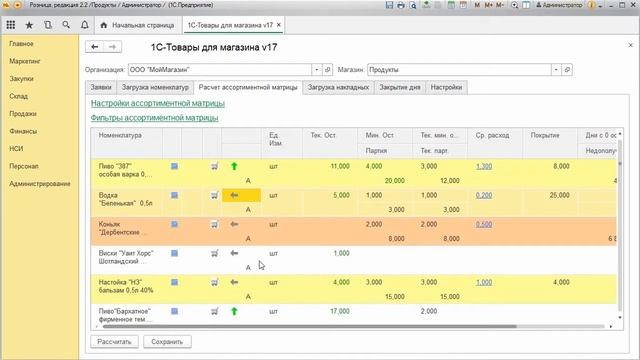This screenshot has width=640, height=360.
Task: Close the 1С-Товары для магазина v17 tab
Action: click(279, 25)
